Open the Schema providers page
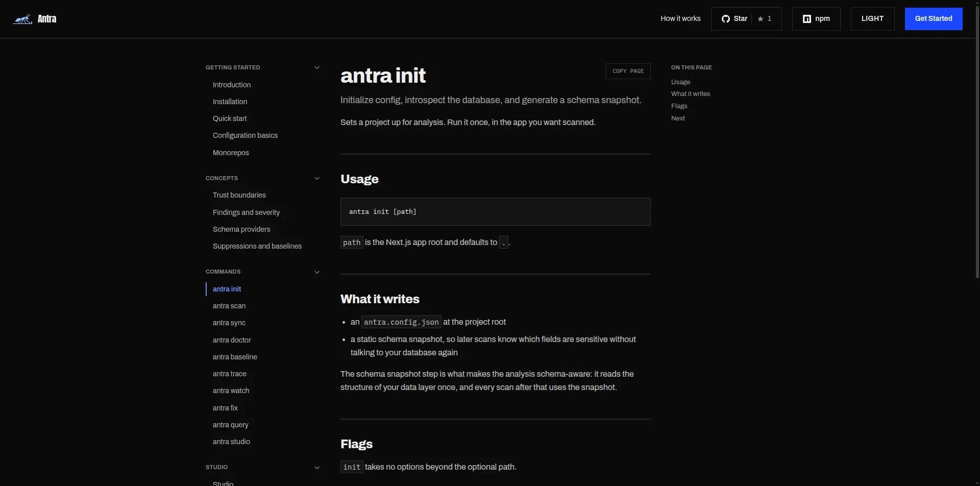This screenshot has width=980, height=486. pos(241,229)
